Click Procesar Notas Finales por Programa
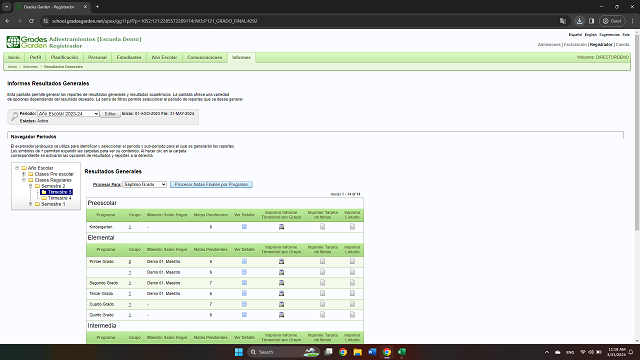Image resolution: width=640 pixels, height=360 pixels. [211, 184]
